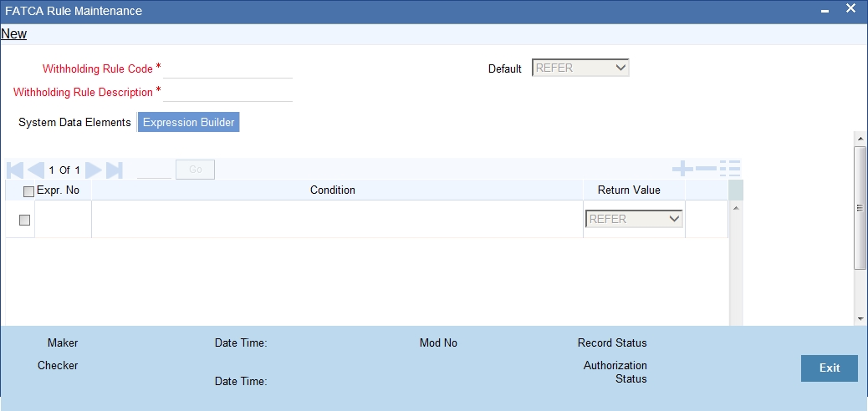Viewport: 868px width, 411px height.
Task: Click the Mod No label
Action: click(438, 342)
